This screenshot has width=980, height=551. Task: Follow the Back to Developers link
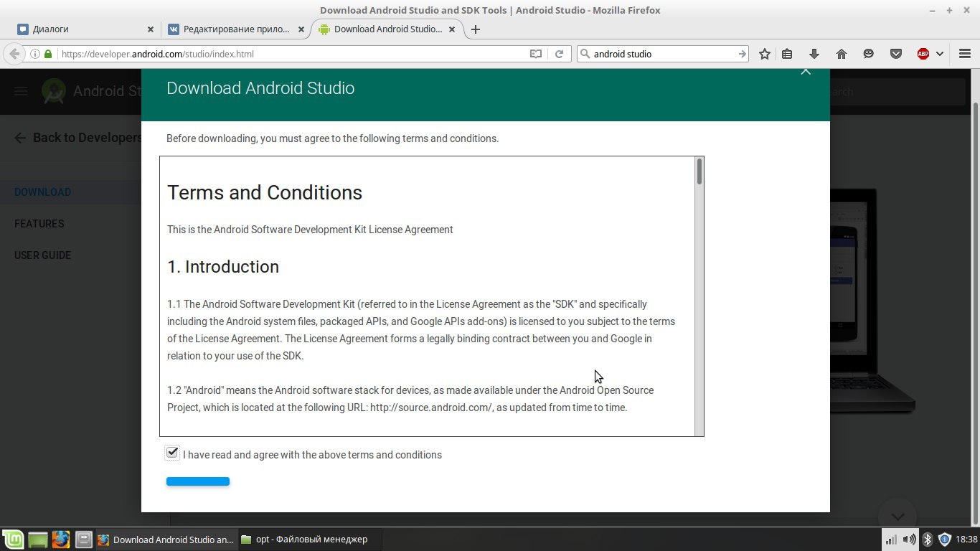tap(77, 138)
